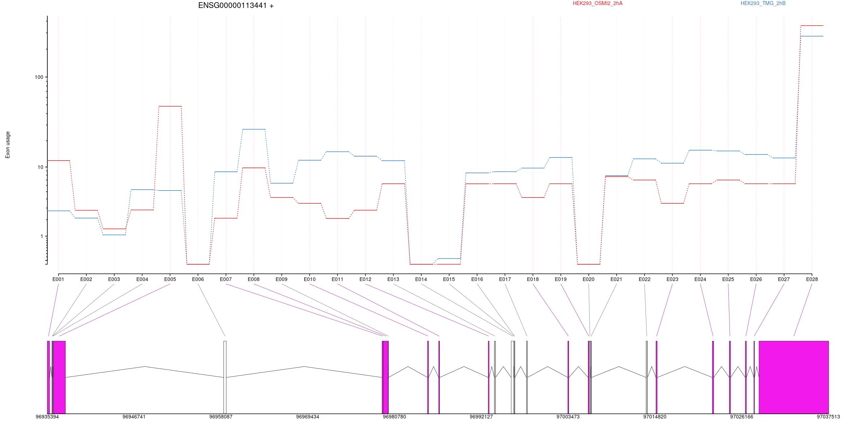This screenshot has width=868, height=434.
Task: Click exon label E016
Action: (x=477, y=279)
